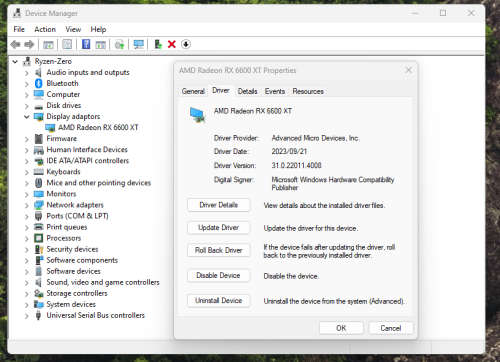Open the Action menu
The height and width of the screenshot is (362, 500).
[45, 29]
